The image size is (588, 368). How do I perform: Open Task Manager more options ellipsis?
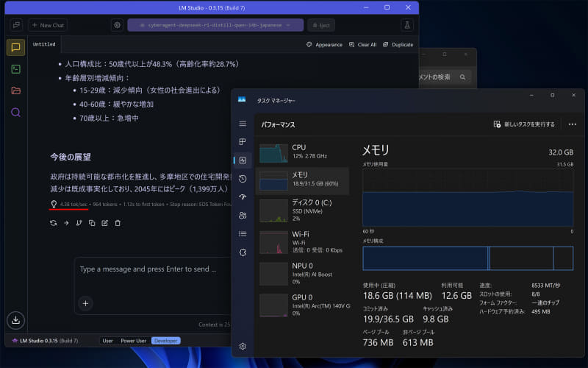[573, 124]
